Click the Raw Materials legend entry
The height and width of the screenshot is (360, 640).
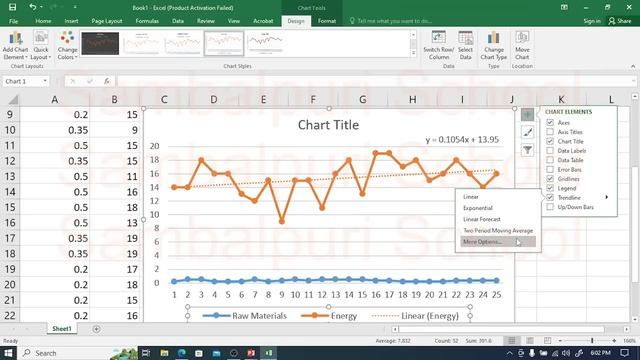tap(244, 316)
